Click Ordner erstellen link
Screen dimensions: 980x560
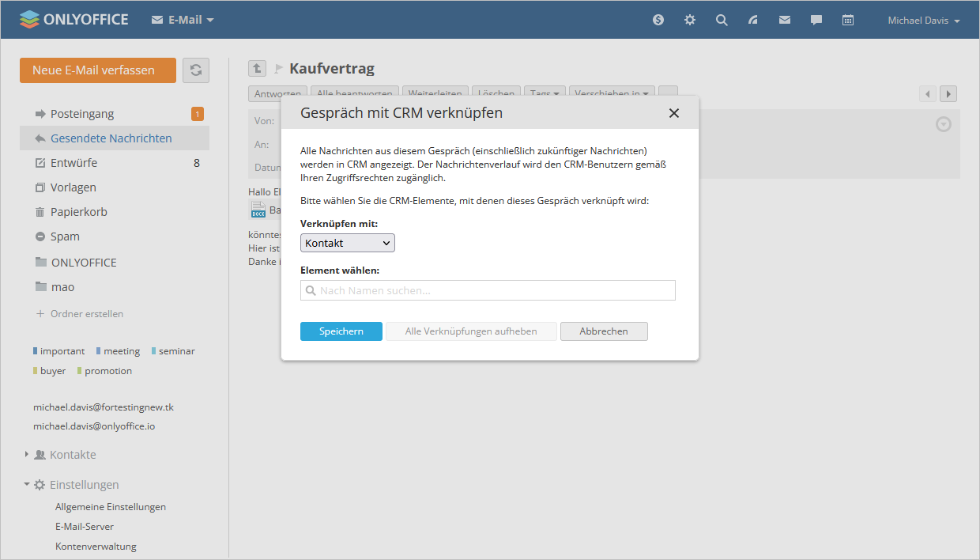coord(80,314)
